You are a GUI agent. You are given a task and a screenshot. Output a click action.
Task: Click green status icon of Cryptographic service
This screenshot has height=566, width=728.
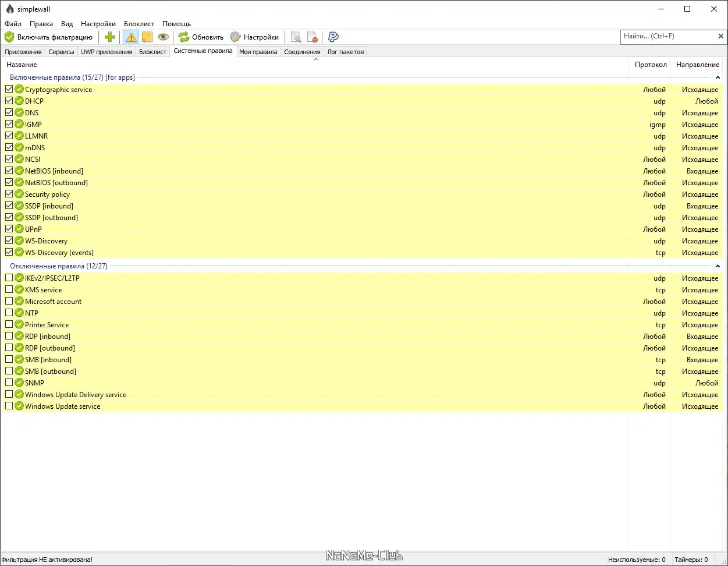(19, 90)
